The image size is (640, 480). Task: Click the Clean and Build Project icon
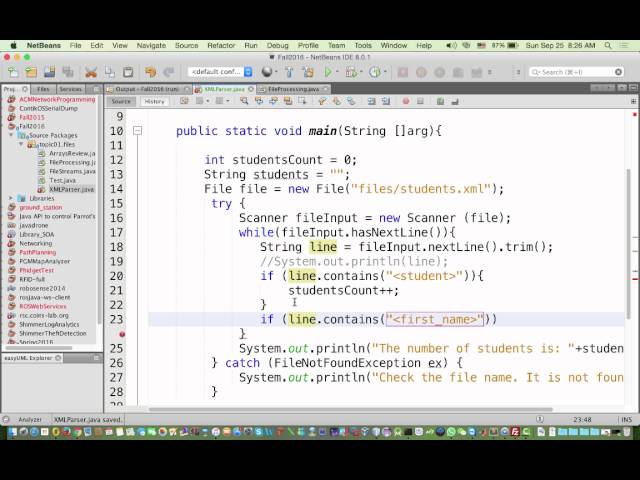coord(308,72)
